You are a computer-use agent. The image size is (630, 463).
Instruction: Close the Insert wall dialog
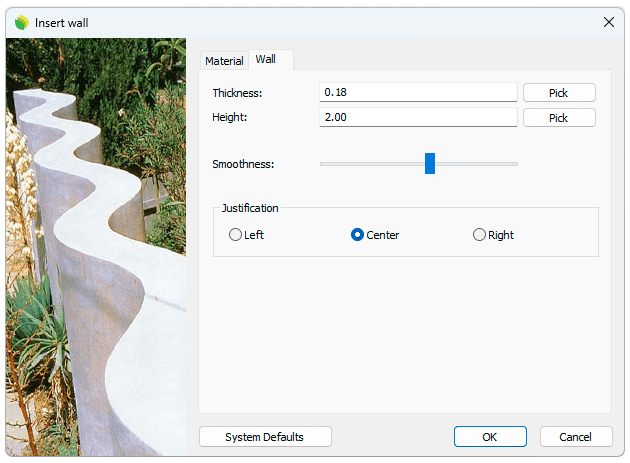608,22
